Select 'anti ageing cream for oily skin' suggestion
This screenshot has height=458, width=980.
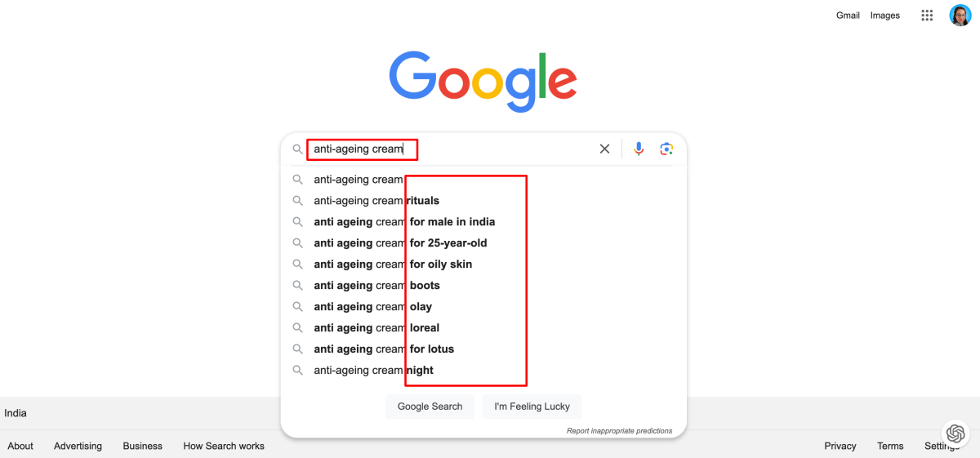pos(393,265)
